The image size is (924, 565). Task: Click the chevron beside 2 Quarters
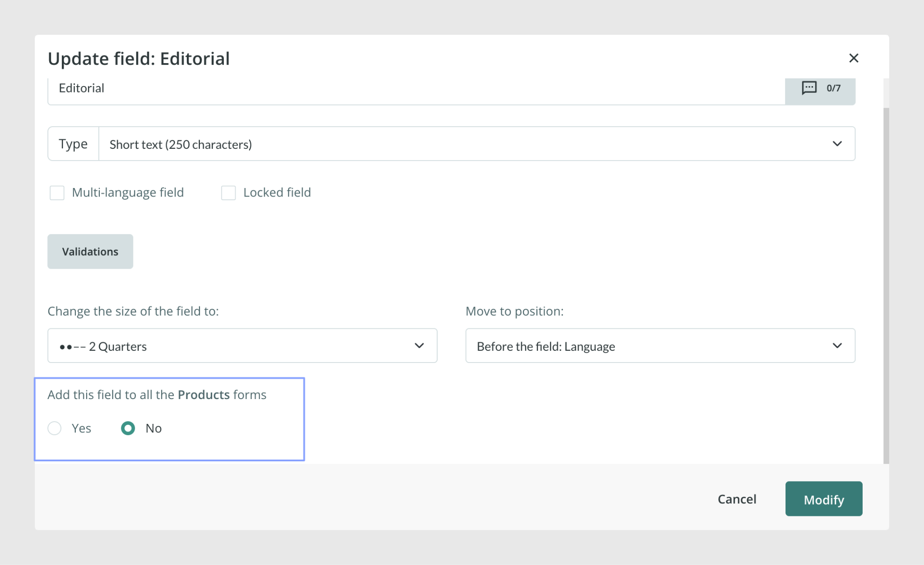(419, 346)
